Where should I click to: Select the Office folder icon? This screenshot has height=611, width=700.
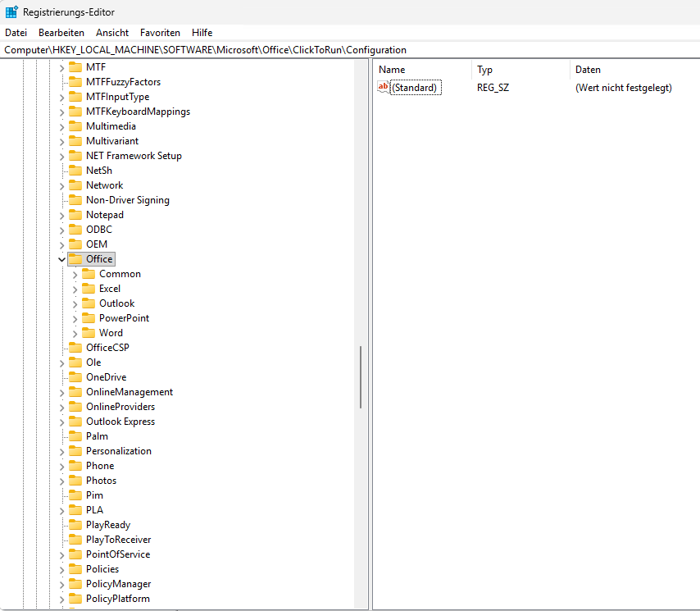pyautogui.click(x=75, y=258)
